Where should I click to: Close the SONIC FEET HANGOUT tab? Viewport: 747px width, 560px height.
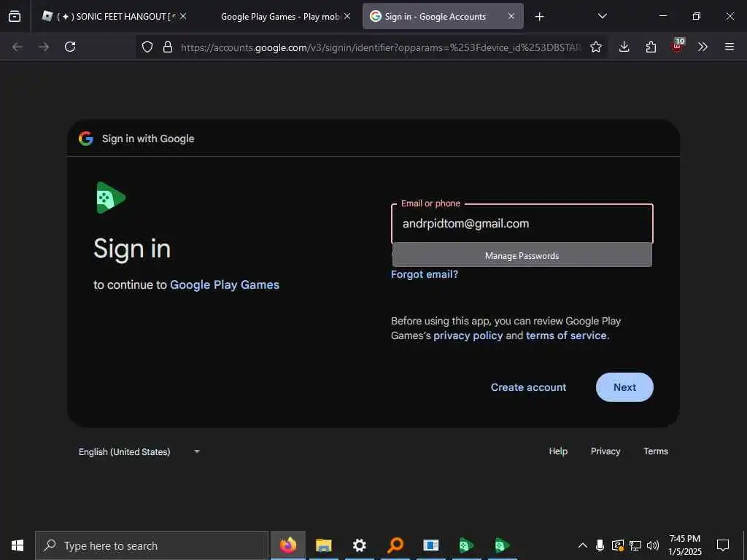pos(183,16)
